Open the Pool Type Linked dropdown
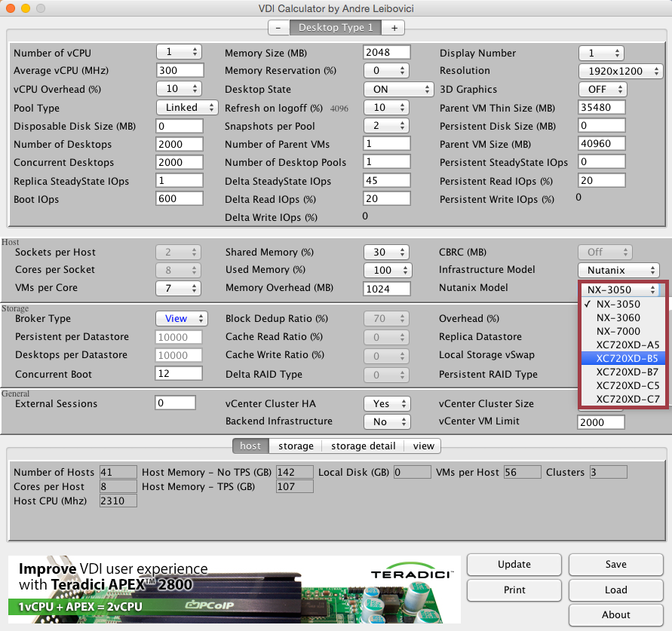Viewport: 672px width, 631px height. click(x=187, y=108)
